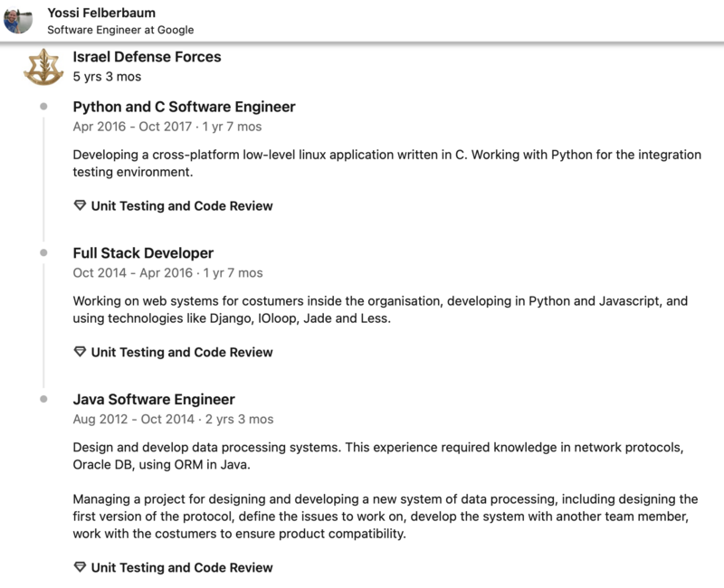Open Unit Testing skills for Full Stack Developer
This screenshot has width=724, height=588.
[181, 352]
